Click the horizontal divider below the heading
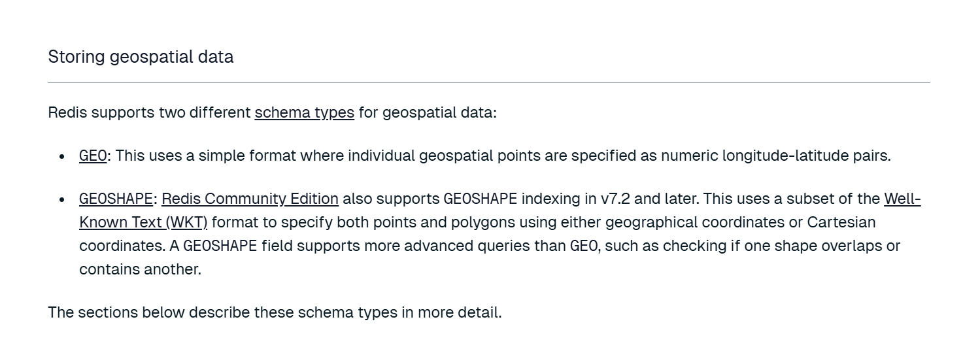This screenshot has height=347, width=980. coord(488,83)
